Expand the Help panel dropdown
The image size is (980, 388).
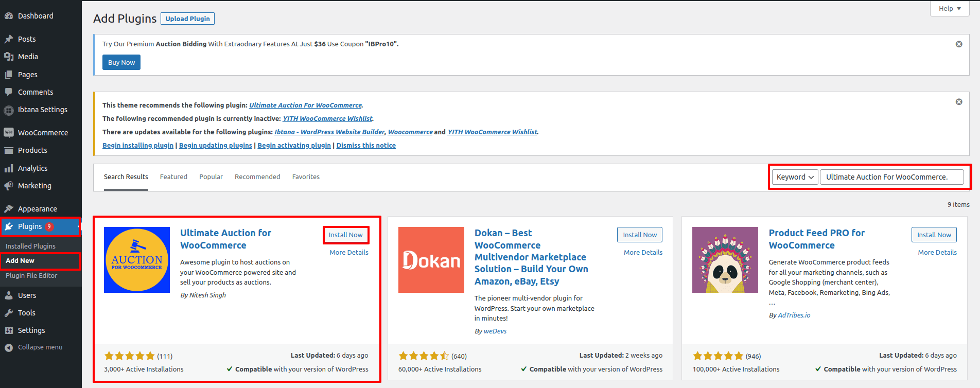[950, 9]
